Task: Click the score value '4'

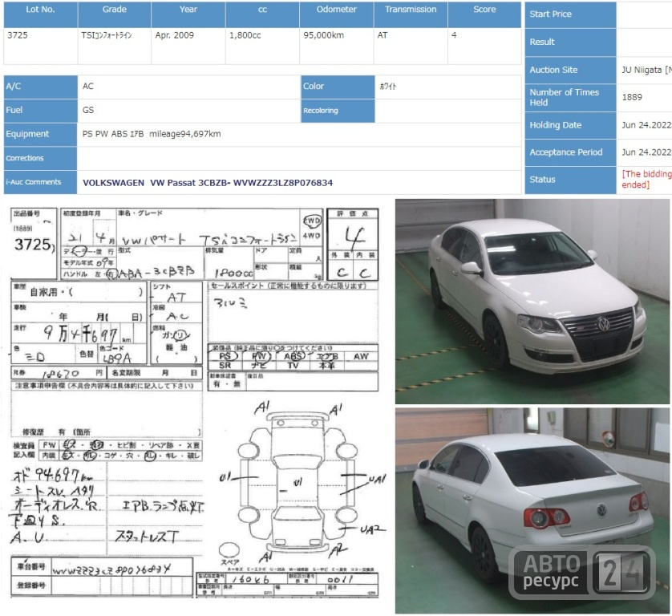Action: (454, 35)
